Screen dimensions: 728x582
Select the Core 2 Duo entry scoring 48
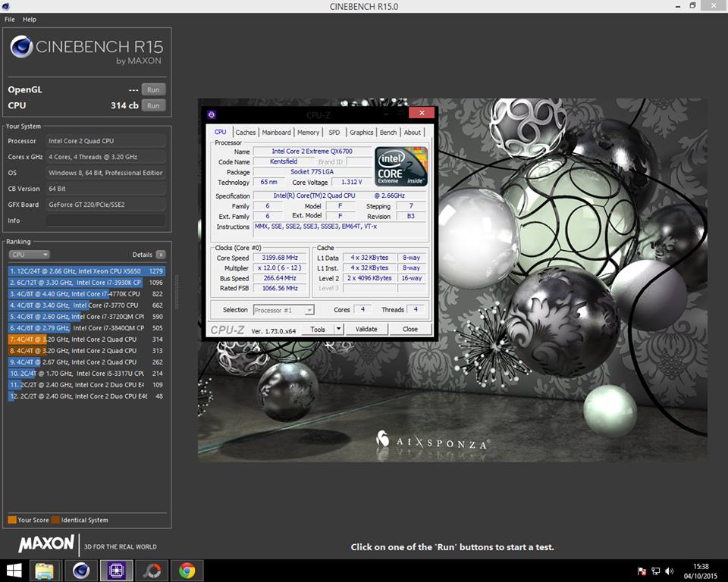tap(86, 396)
